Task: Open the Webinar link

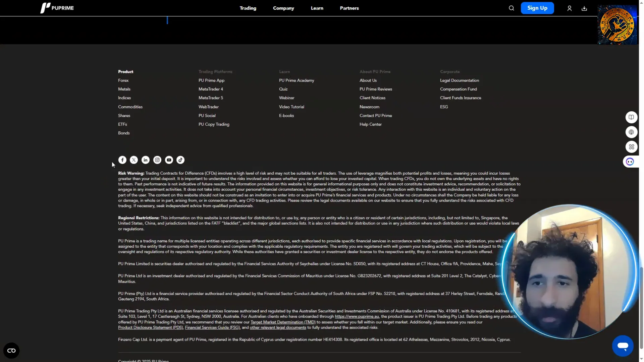Action: point(286,98)
